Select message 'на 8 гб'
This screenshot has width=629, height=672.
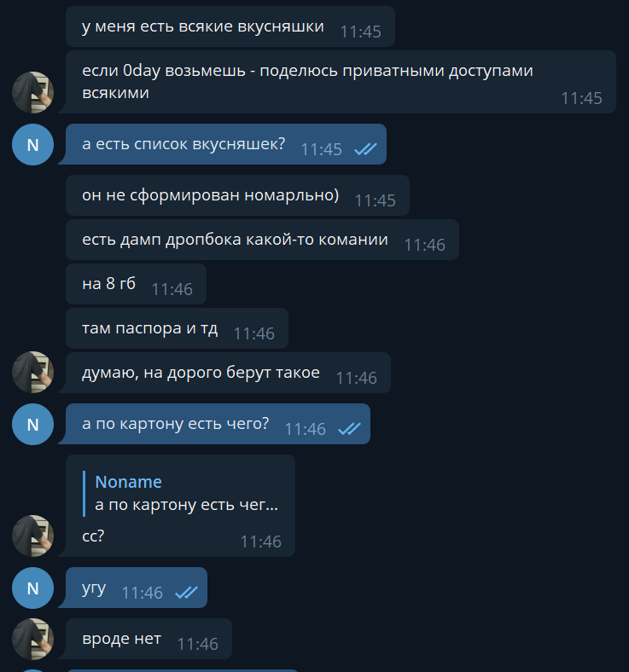(136, 284)
